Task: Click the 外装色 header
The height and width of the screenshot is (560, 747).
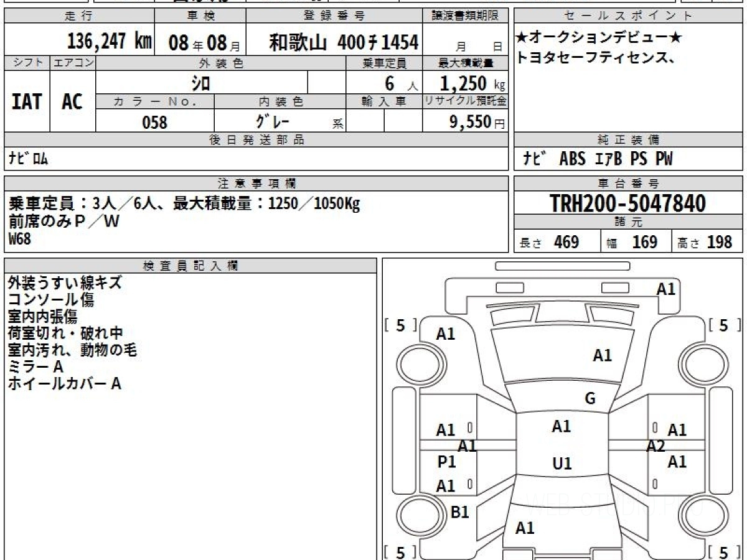Action: point(221,63)
